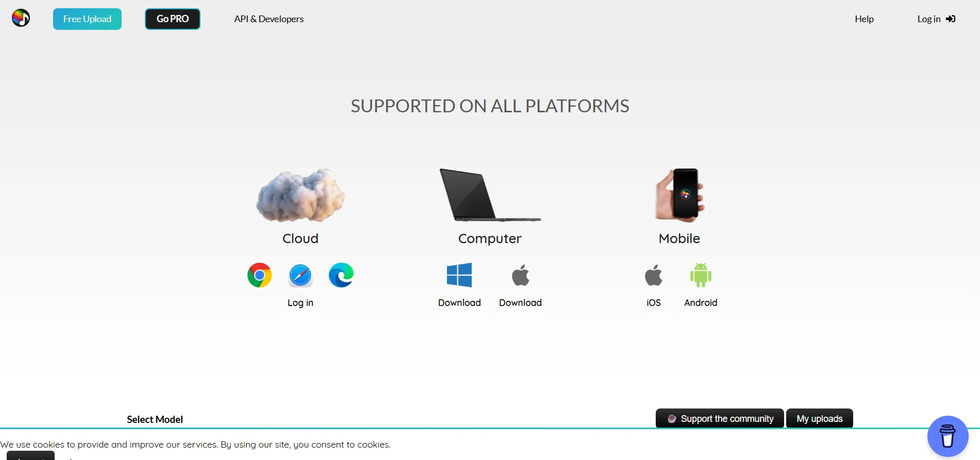
Task: Open API & Developers menu item
Action: pos(269,19)
